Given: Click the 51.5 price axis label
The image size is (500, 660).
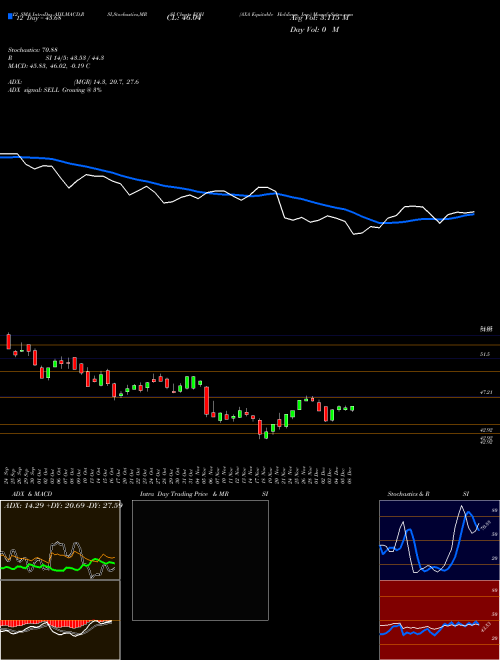Looking at the screenshot, I should tap(485, 354).
